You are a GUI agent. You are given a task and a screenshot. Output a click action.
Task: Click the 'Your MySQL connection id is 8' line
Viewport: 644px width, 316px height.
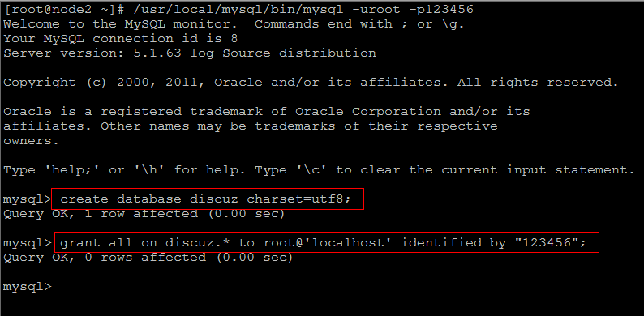click(x=120, y=39)
